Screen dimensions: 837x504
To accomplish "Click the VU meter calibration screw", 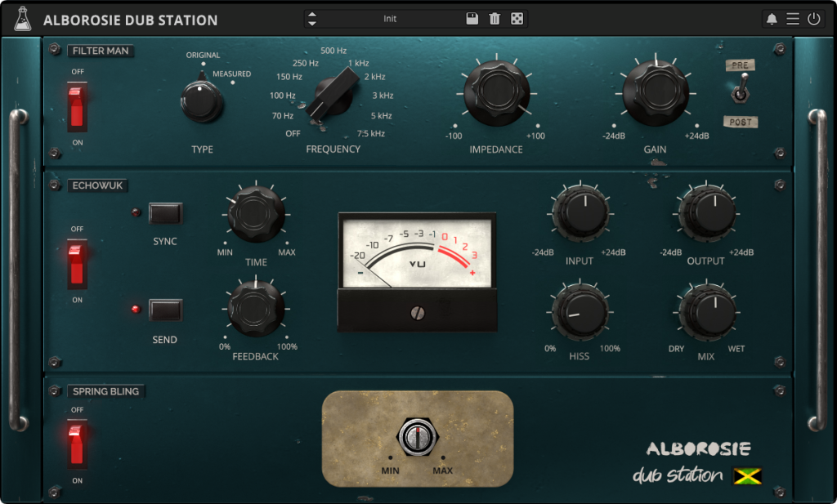I will (x=418, y=313).
